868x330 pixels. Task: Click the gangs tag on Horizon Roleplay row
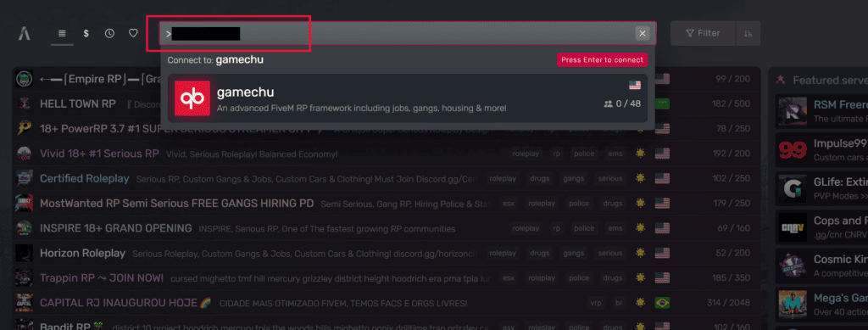pos(573,253)
